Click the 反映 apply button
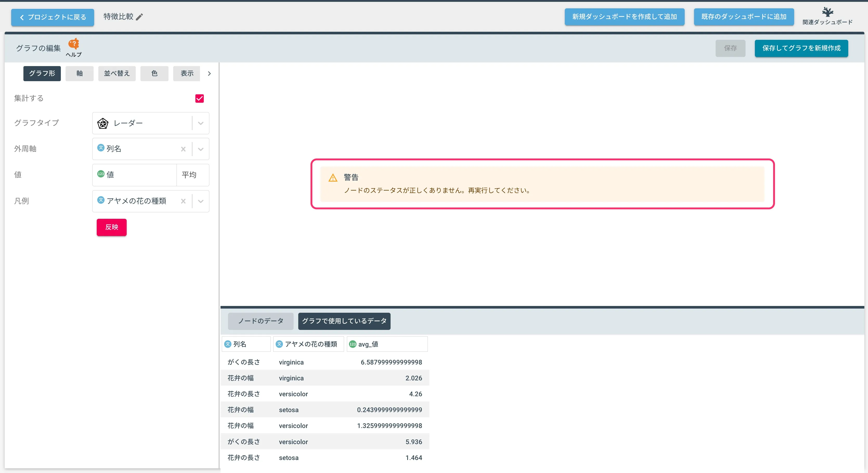 pos(112,227)
